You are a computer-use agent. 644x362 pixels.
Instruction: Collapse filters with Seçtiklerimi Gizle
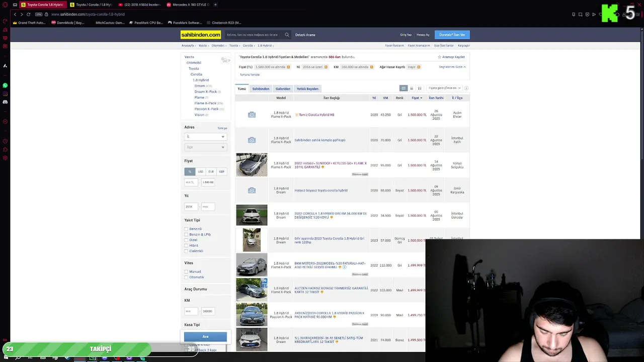(x=452, y=67)
